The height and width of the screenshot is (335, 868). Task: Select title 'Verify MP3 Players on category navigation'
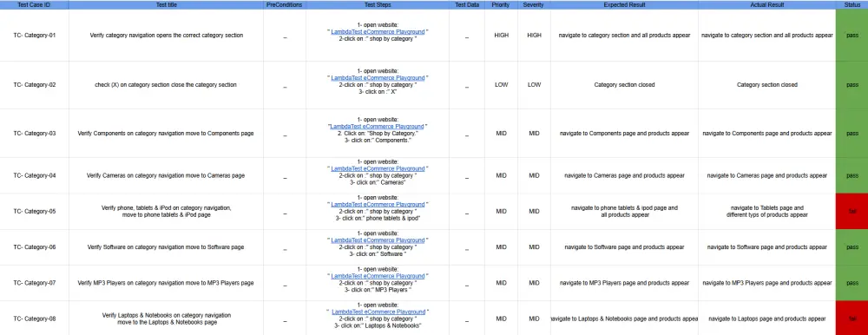(166, 283)
